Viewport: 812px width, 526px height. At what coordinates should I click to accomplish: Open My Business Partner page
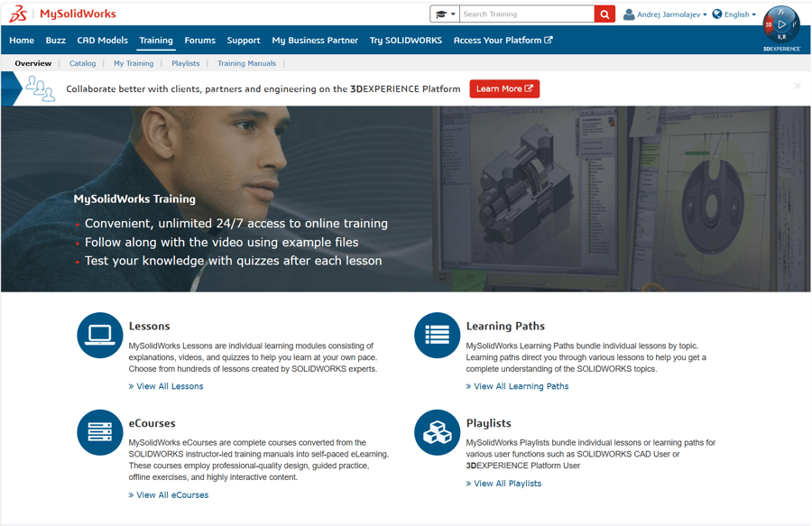[315, 40]
